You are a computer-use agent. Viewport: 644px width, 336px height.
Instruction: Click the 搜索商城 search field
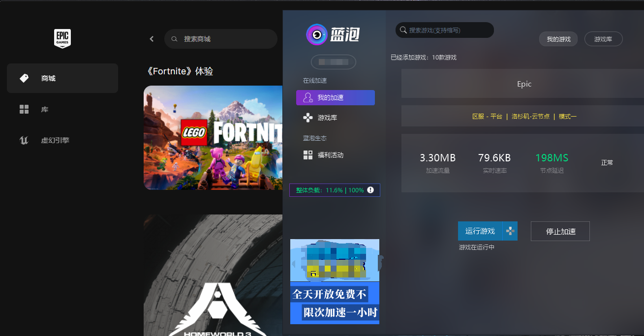pyautogui.click(x=221, y=39)
